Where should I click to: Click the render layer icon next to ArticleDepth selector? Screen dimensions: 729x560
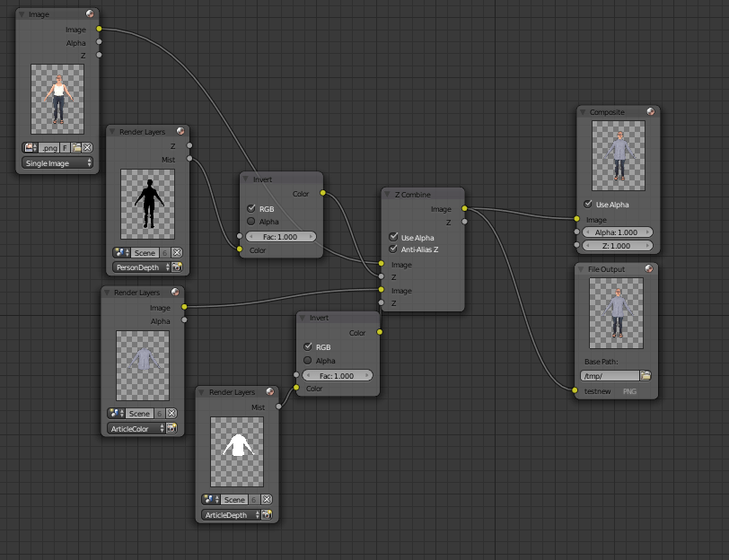[x=267, y=514]
